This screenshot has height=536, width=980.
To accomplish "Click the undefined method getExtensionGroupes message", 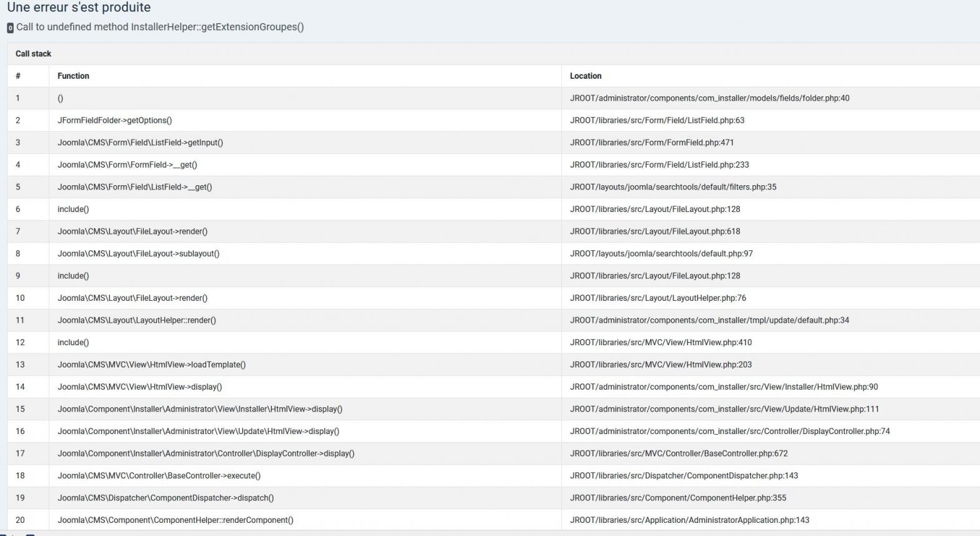I will [160, 27].
